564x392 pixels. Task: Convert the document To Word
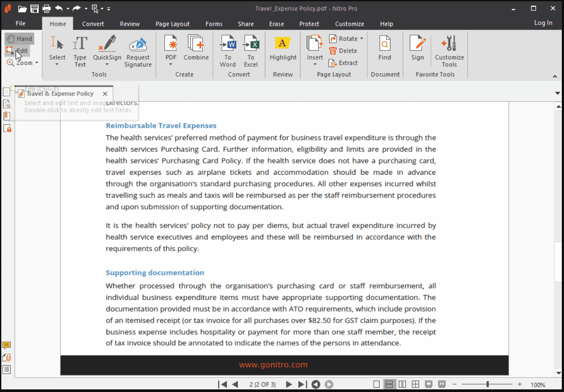pos(228,51)
